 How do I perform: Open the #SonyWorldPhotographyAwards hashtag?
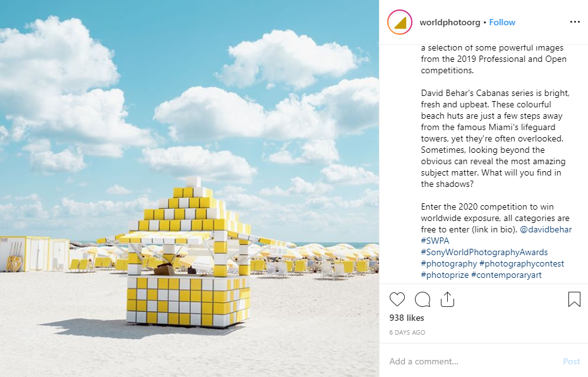pos(484,252)
